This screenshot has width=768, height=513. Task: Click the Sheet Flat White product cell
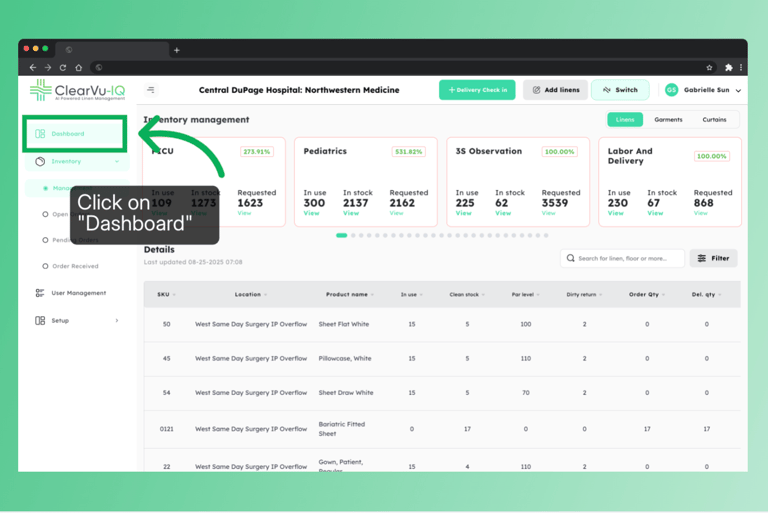[x=344, y=324]
